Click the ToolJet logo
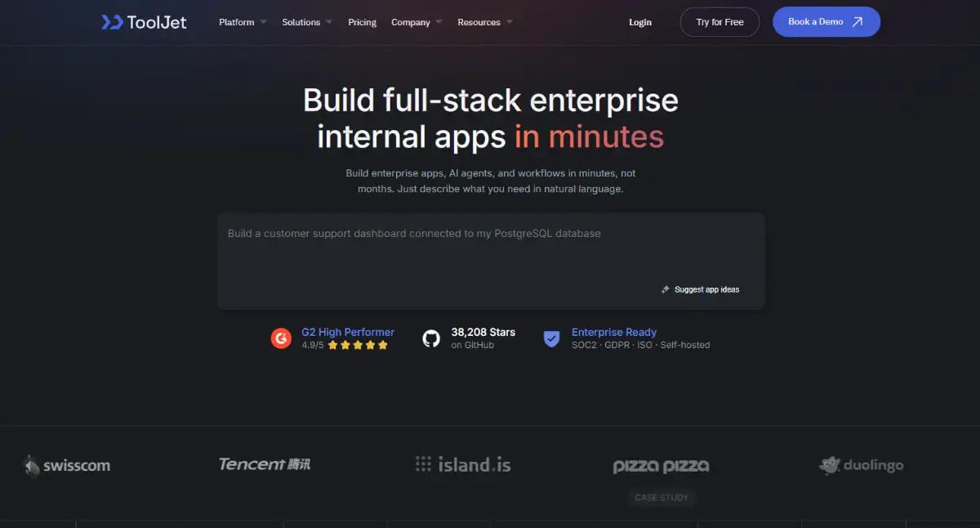Image resolution: width=980 pixels, height=528 pixels. (x=144, y=22)
